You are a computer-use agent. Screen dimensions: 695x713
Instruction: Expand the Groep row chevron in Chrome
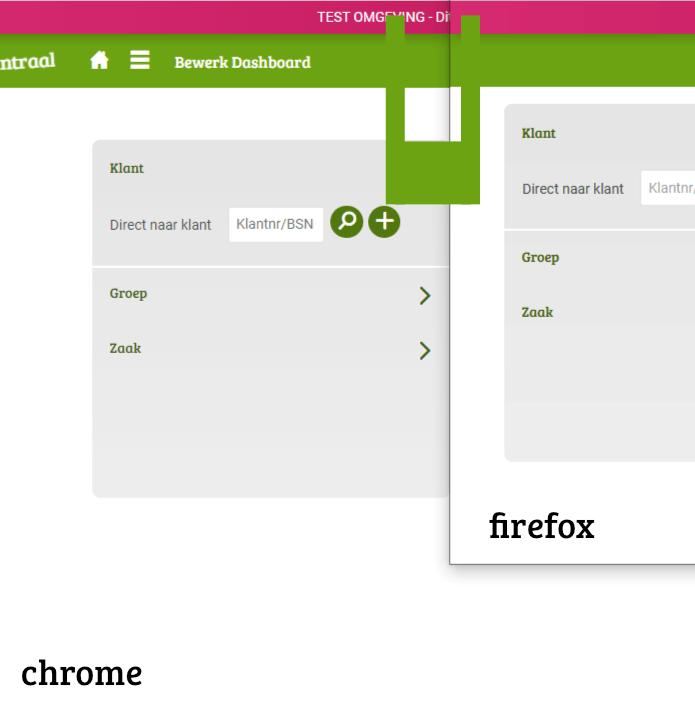(x=425, y=296)
